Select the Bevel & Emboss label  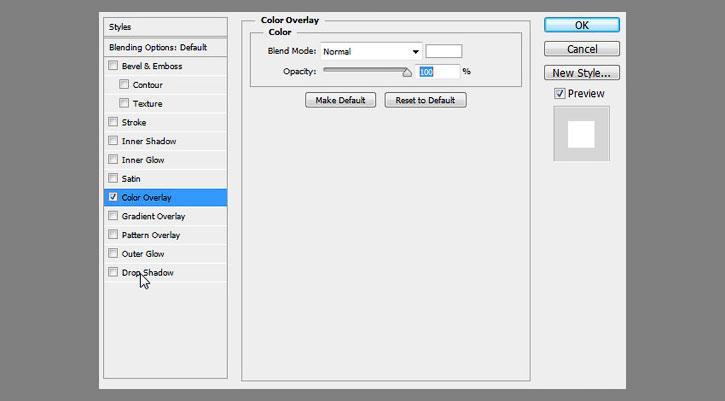pos(152,66)
